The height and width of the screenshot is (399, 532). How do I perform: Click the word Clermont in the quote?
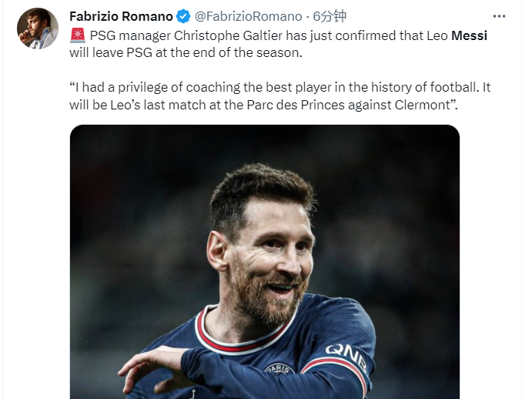(x=419, y=103)
